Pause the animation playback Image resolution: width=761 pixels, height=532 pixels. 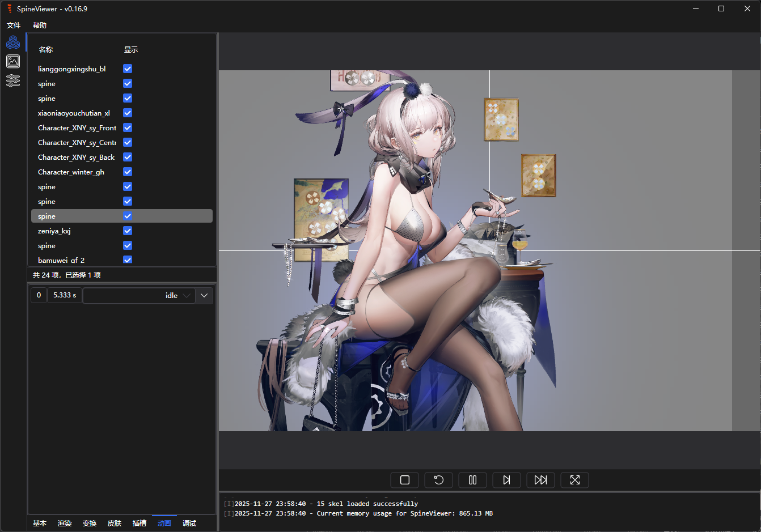(473, 480)
